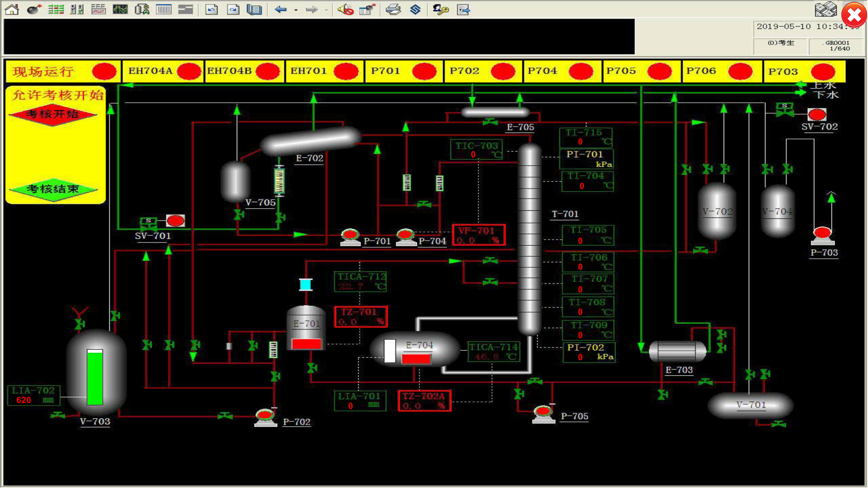Click the open book manual icon
This screenshot has height=488, width=868.
click(255, 9)
